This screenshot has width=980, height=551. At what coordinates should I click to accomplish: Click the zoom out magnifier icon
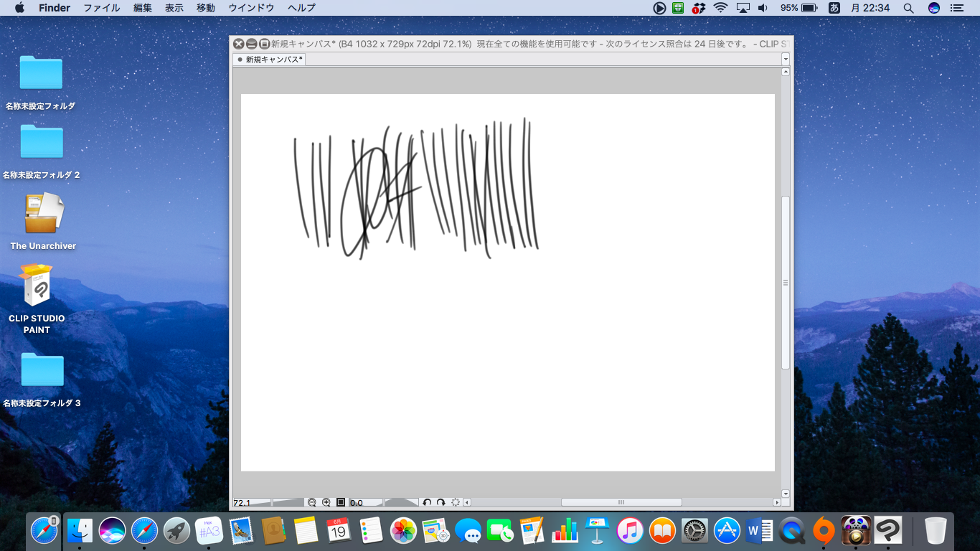(311, 502)
